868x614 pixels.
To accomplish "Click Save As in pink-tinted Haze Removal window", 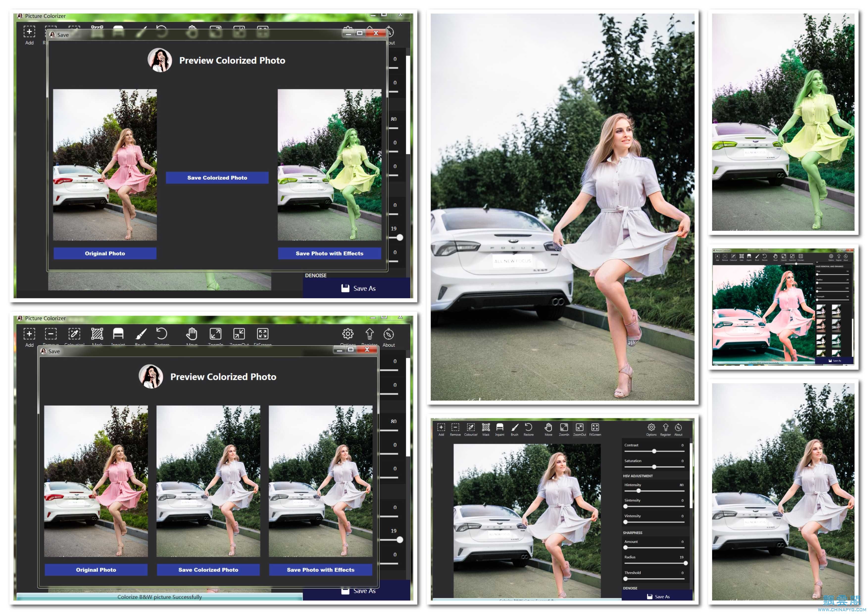I will [834, 361].
